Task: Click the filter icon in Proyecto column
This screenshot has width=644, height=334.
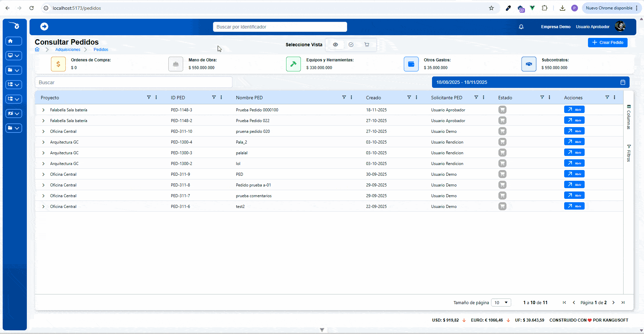Action: (149, 97)
